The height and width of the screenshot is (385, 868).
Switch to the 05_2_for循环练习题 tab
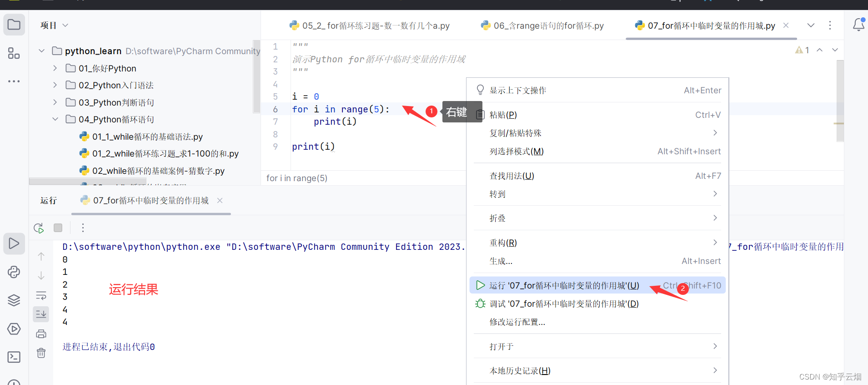click(x=370, y=25)
